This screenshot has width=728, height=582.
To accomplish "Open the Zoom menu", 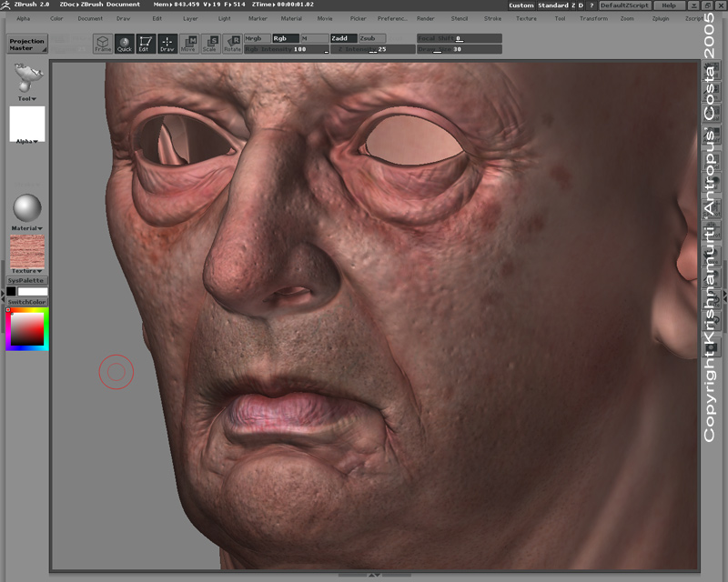I will 627,18.
